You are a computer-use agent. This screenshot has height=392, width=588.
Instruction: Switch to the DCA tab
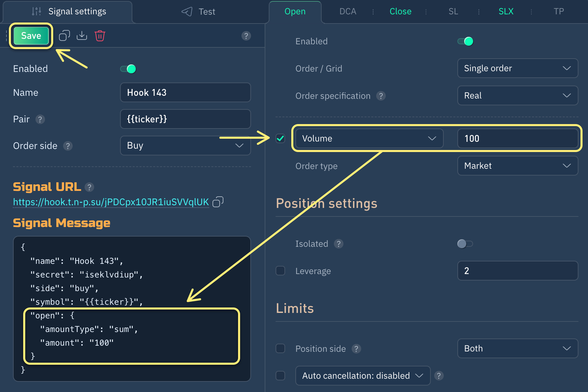348,12
